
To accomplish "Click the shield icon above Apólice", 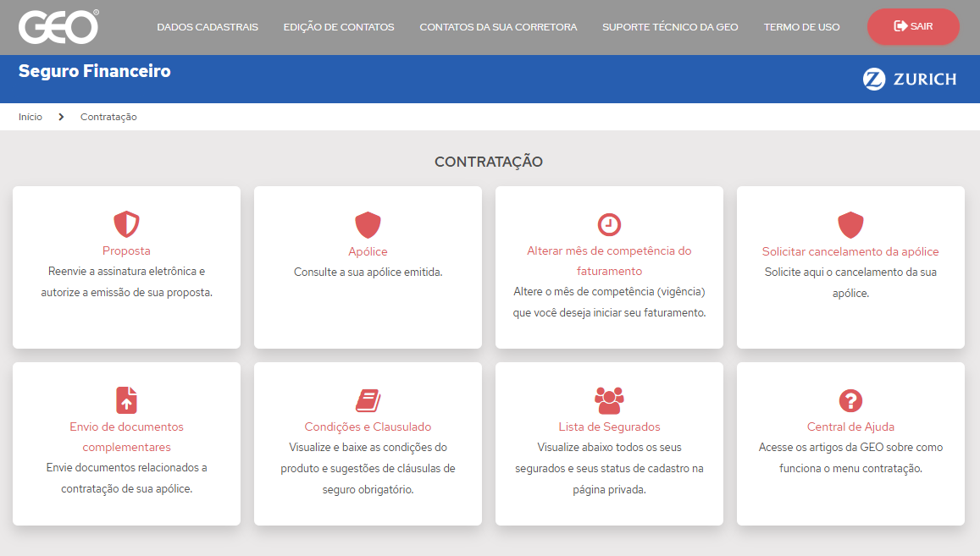I will (368, 225).
